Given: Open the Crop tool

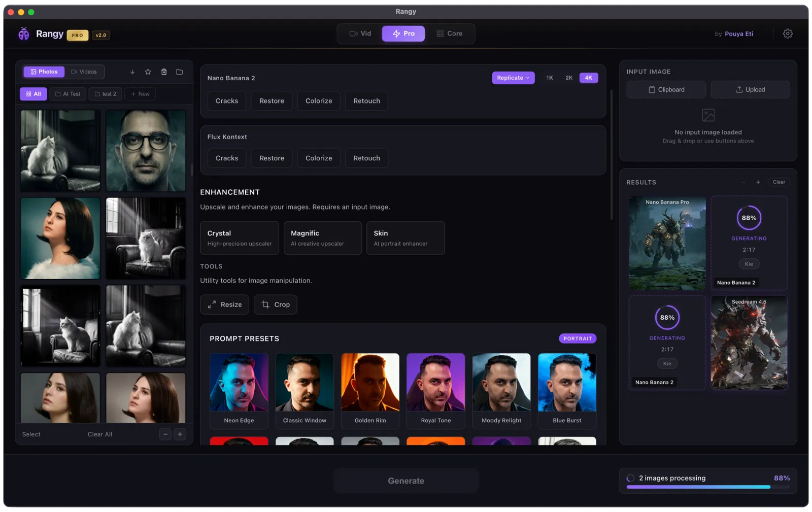Looking at the screenshot, I should point(276,304).
